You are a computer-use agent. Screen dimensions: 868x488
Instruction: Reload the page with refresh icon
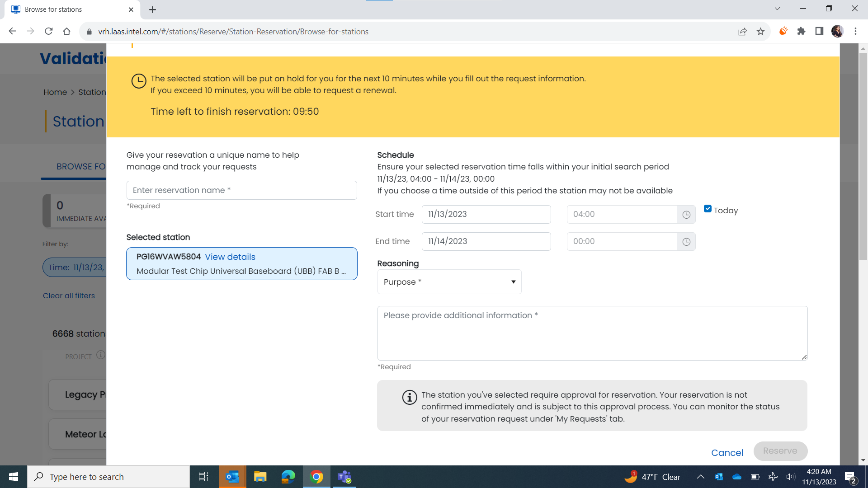49,31
